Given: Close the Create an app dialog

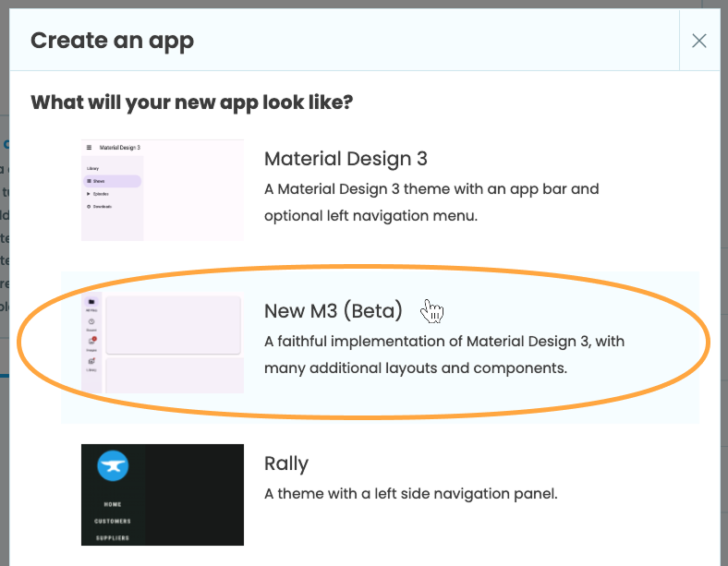Looking at the screenshot, I should [x=699, y=41].
